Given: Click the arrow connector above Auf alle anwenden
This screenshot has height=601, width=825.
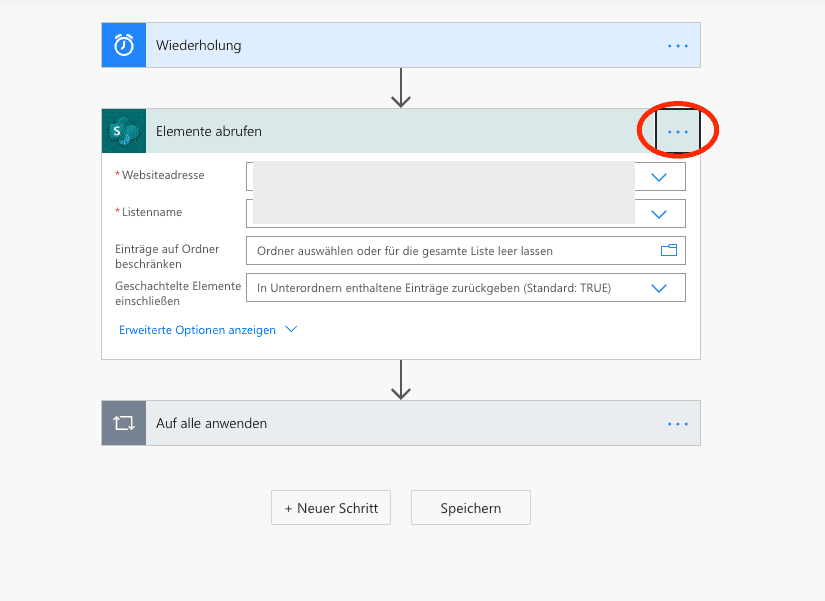Looking at the screenshot, I should tap(401, 380).
